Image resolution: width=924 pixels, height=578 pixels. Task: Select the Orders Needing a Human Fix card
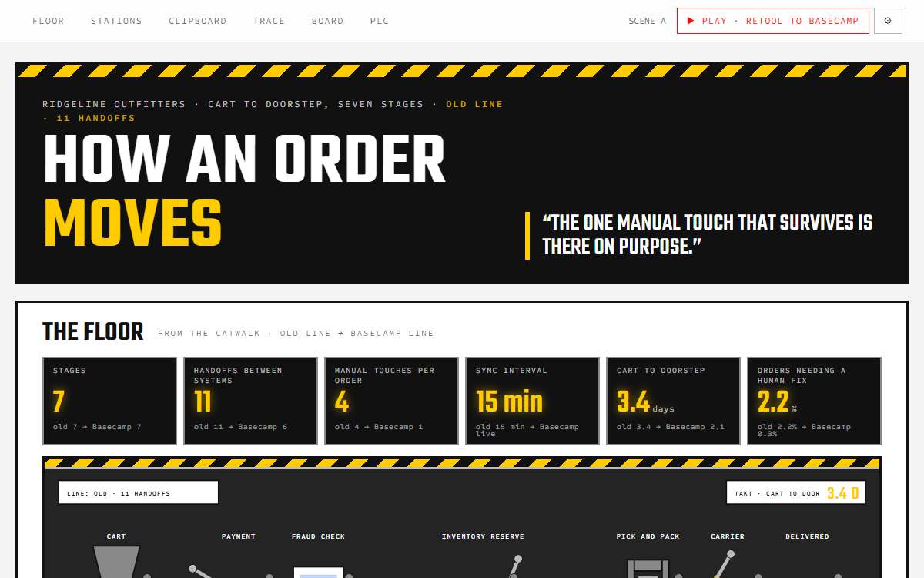click(x=814, y=401)
